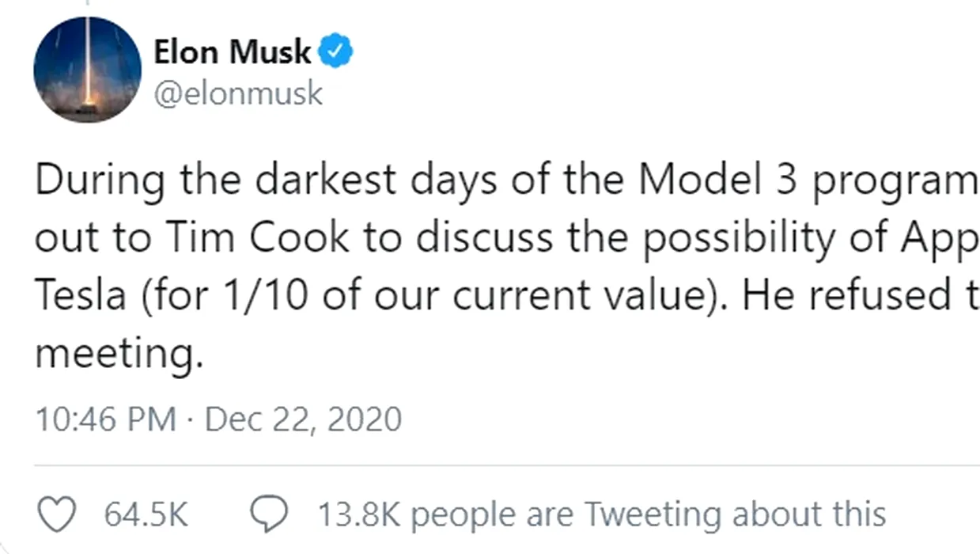Open the rocket launch profile picture

point(87,70)
